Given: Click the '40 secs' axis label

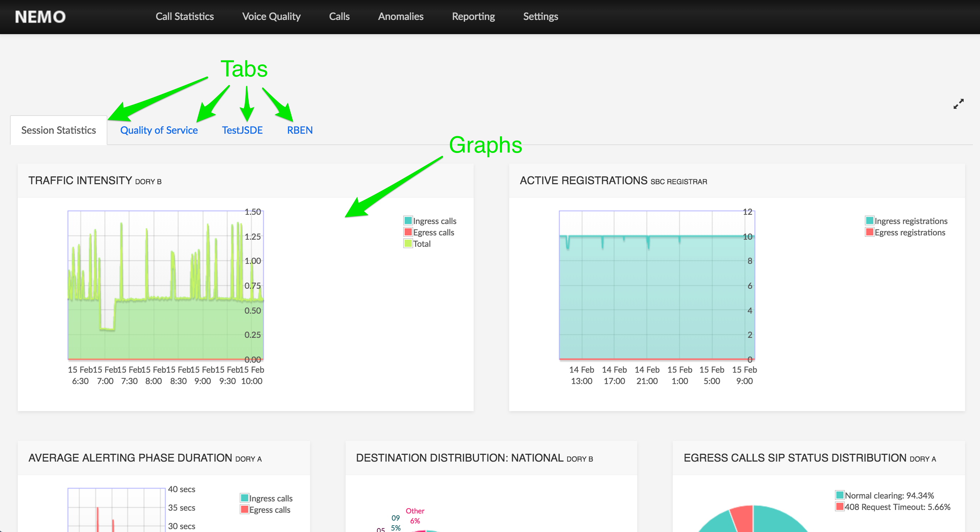Looking at the screenshot, I should (x=181, y=489).
